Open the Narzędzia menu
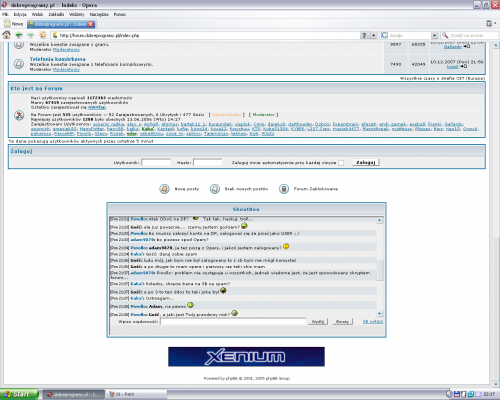Screen dimensions: 500x400 [x=99, y=14]
